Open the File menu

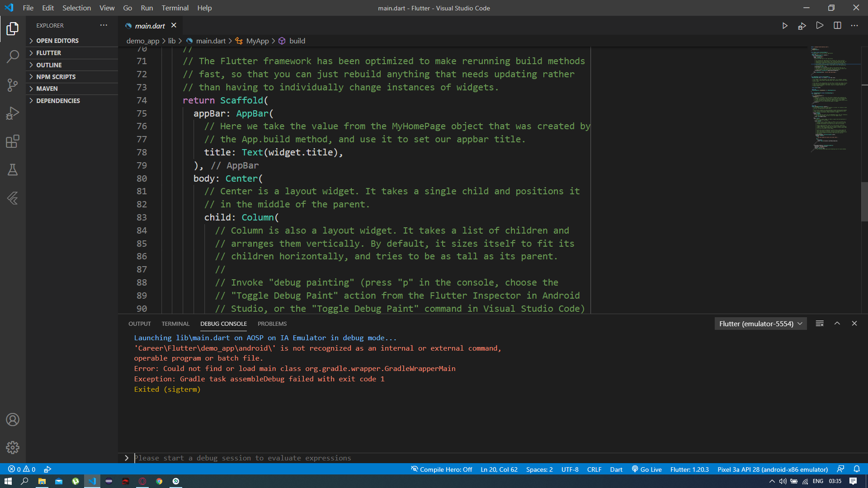(x=28, y=8)
